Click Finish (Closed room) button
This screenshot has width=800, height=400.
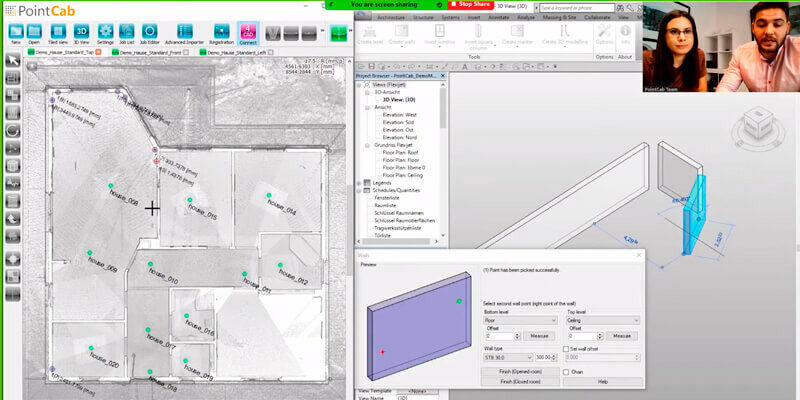[x=520, y=381]
